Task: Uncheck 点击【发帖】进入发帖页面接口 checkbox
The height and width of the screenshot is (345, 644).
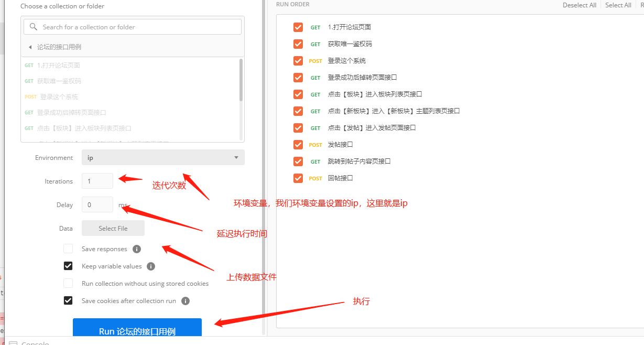Action: pyautogui.click(x=298, y=128)
